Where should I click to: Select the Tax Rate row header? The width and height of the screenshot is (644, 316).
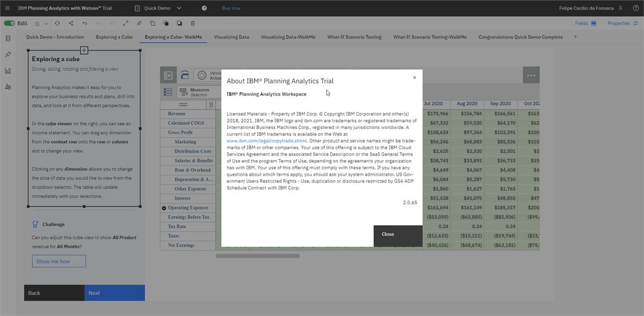tap(188, 227)
